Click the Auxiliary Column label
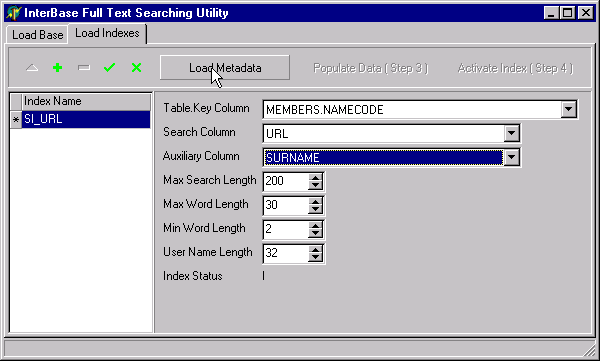This screenshot has height=361, width=600. (x=201, y=156)
